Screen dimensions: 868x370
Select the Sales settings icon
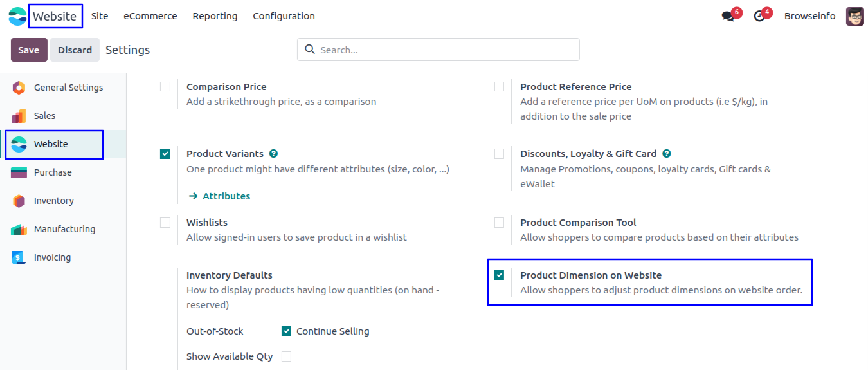pyautogui.click(x=19, y=116)
